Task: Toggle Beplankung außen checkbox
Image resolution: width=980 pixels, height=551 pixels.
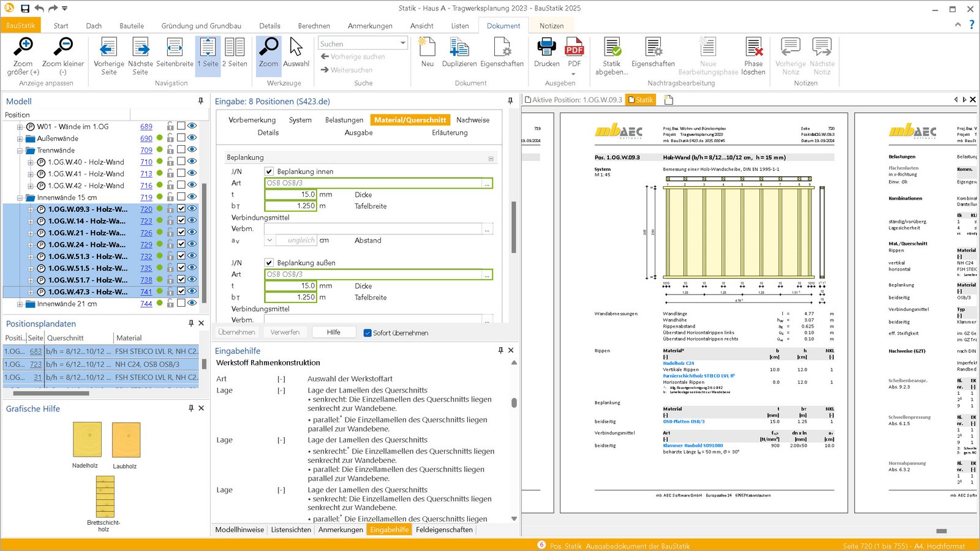Action: pyautogui.click(x=269, y=263)
